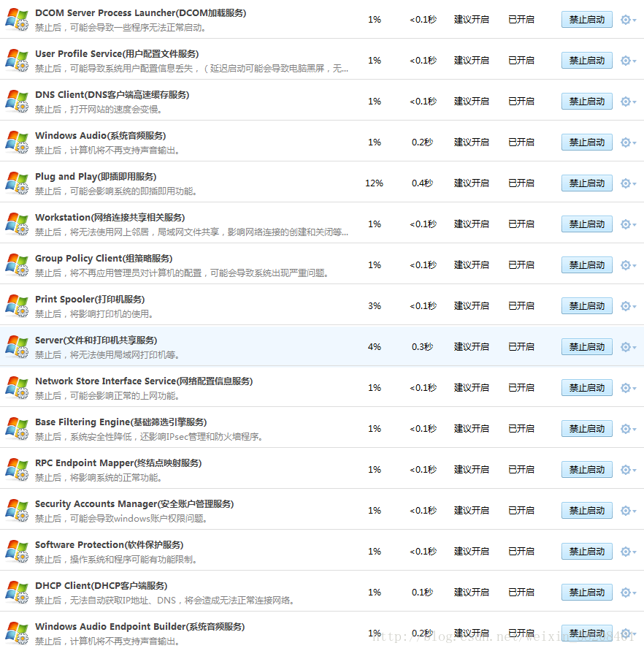Click the DHCP Client service icon
This screenshot has height=651, width=644.
[17, 593]
